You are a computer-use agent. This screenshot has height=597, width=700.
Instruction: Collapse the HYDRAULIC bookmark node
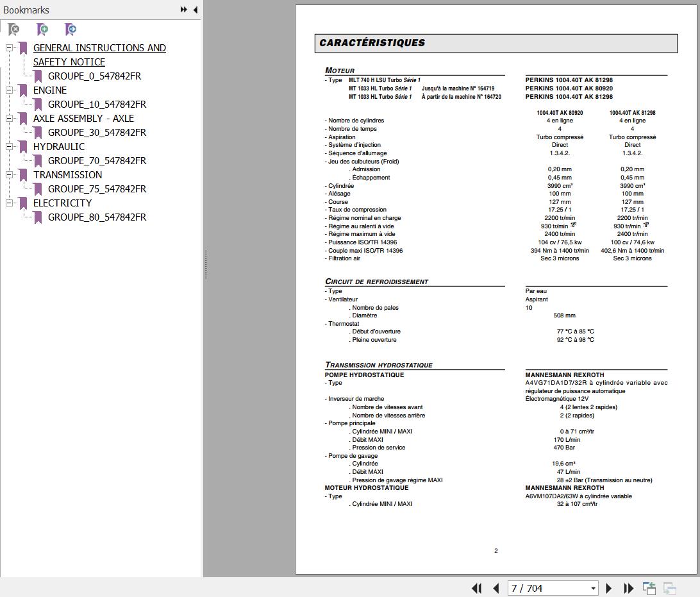[9, 146]
